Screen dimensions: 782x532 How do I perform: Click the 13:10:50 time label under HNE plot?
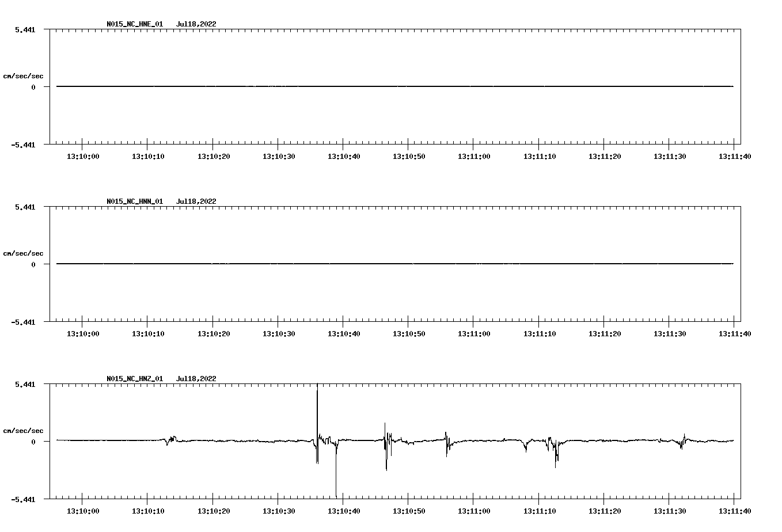point(409,156)
